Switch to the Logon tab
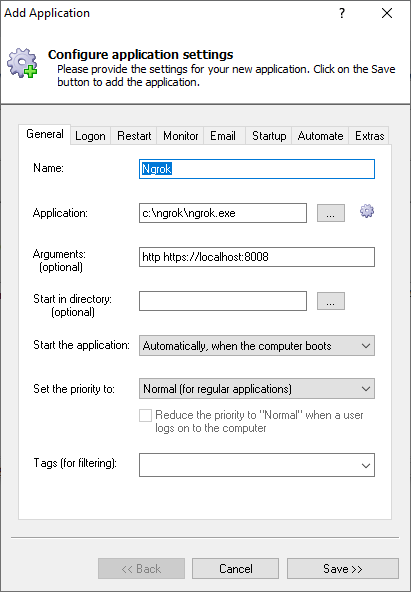The width and height of the screenshot is (411, 592). 90,136
